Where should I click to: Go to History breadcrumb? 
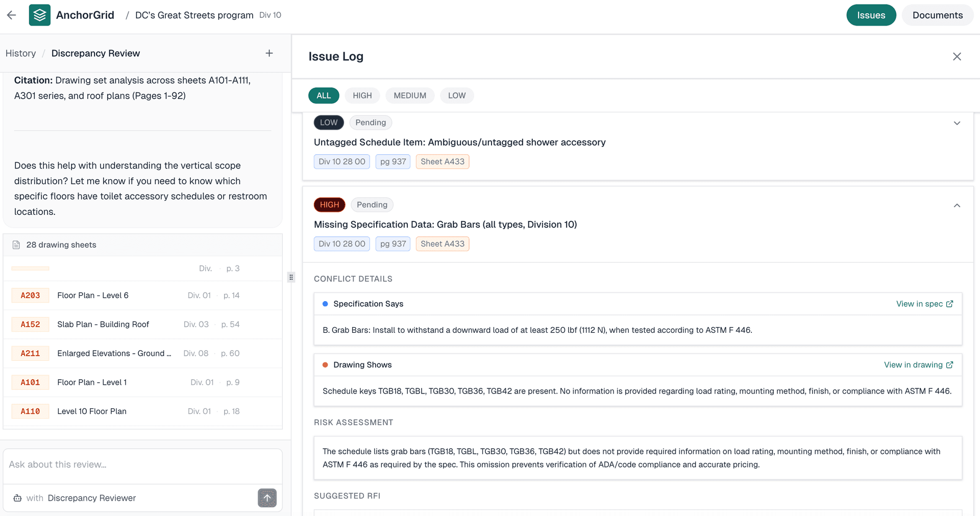[x=21, y=53]
